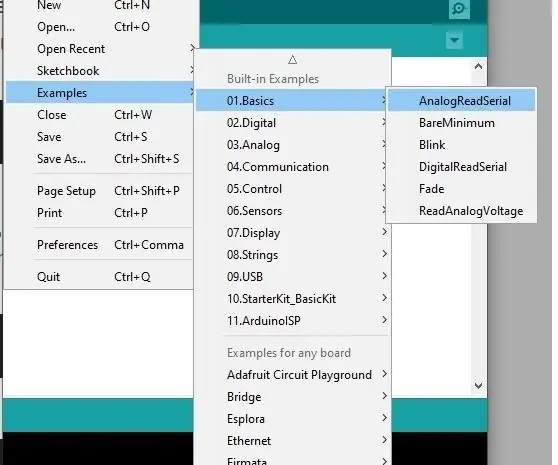This screenshot has height=465, width=558.
Task: Load the Fade example sketch
Action: (462, 189)
